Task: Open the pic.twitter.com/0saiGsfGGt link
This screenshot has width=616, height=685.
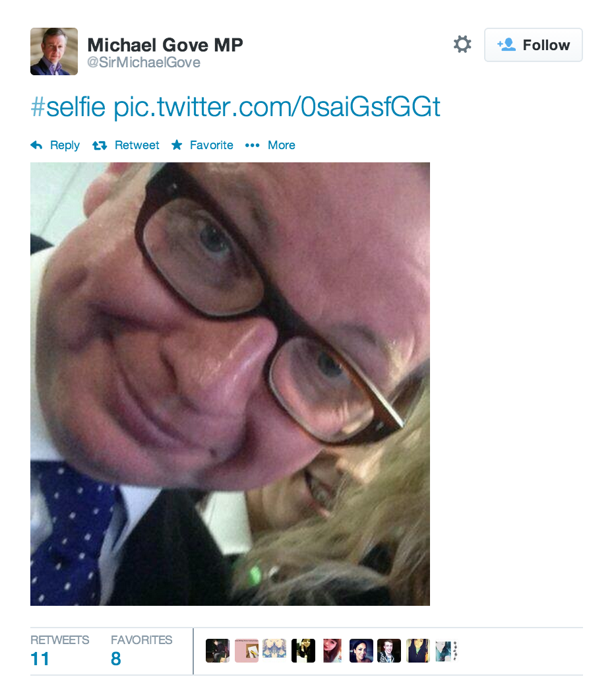Action: coord(277,107)
